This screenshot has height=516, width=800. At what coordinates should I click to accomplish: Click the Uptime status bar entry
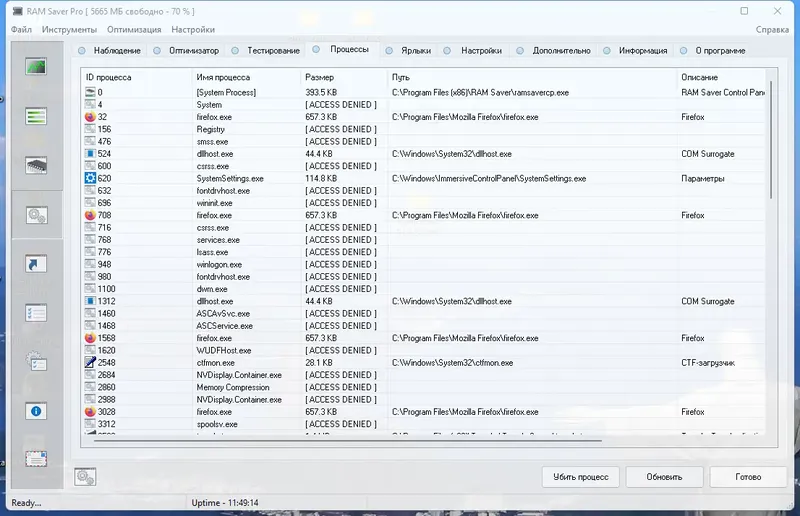pos(225,503)
